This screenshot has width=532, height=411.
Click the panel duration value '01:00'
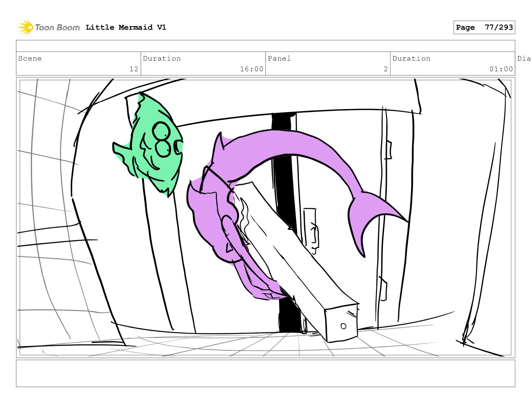point(501,69)
